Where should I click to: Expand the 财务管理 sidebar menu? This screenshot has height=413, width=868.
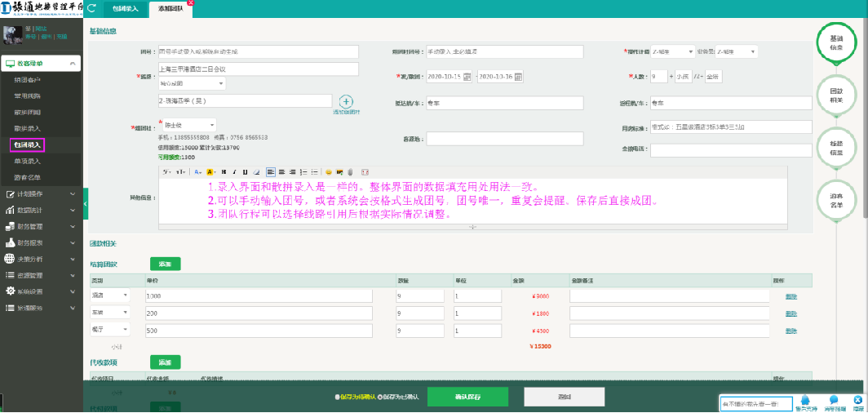41,226
